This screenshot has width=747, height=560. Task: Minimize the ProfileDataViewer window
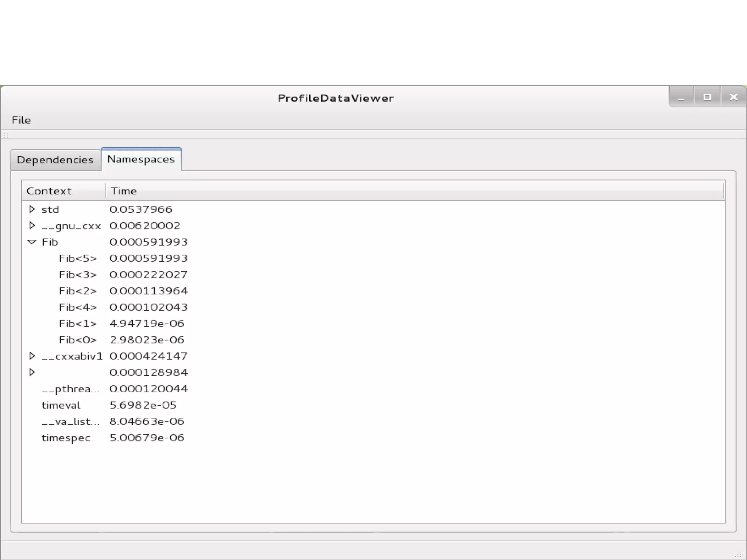pos(681,97)
